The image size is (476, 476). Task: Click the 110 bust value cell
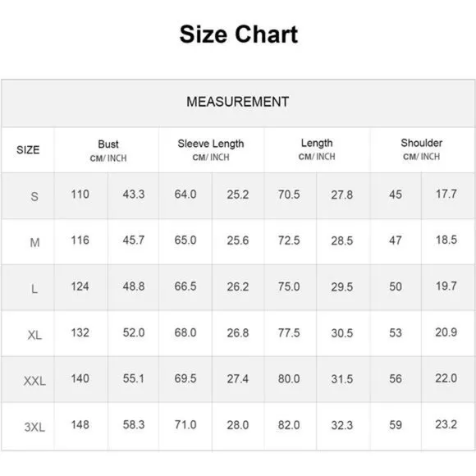coord(80,195)
